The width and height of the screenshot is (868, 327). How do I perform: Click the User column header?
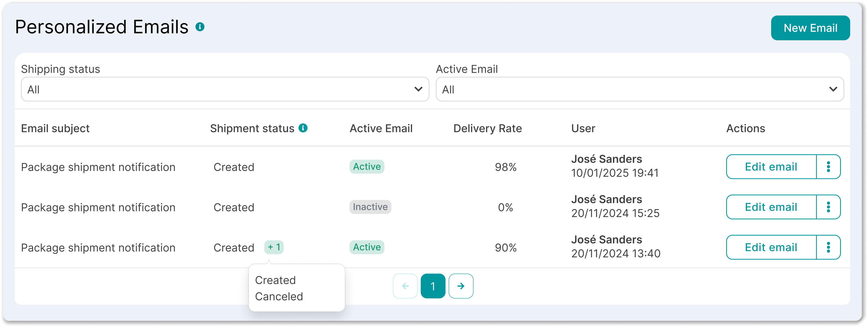pyautogui.click(x=583, y=128)
